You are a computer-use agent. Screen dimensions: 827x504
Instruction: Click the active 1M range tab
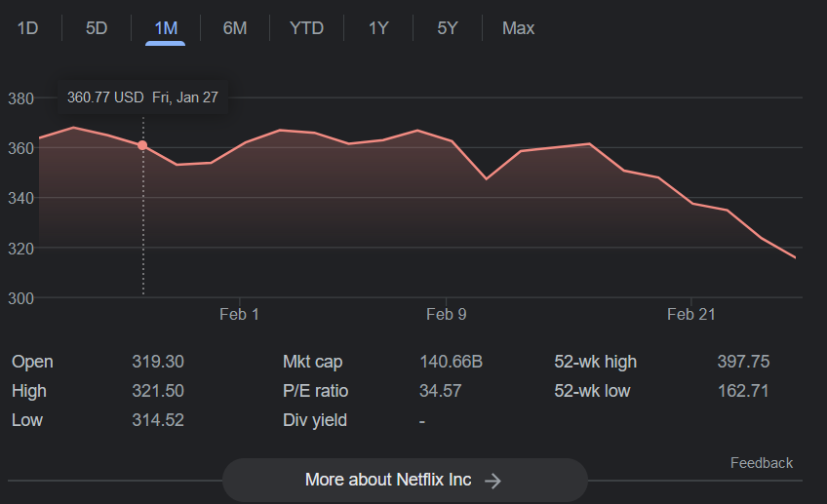coord(166,28)
